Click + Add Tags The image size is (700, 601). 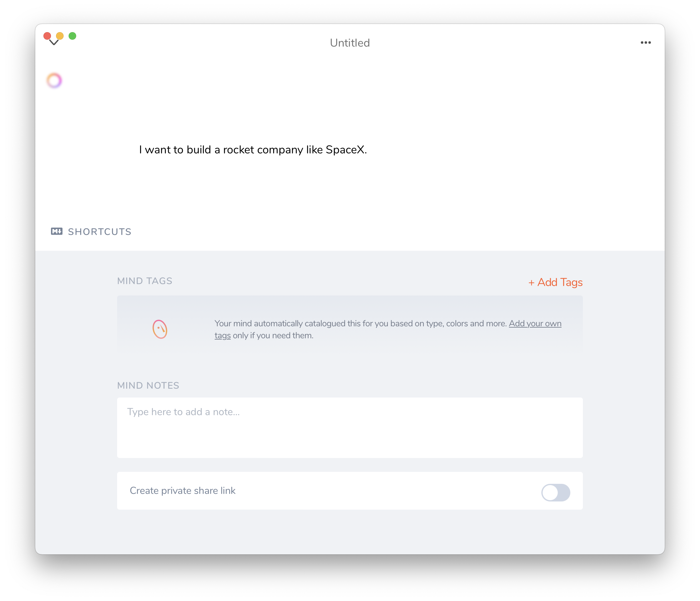pyautogui.click(x=555, y=282)
